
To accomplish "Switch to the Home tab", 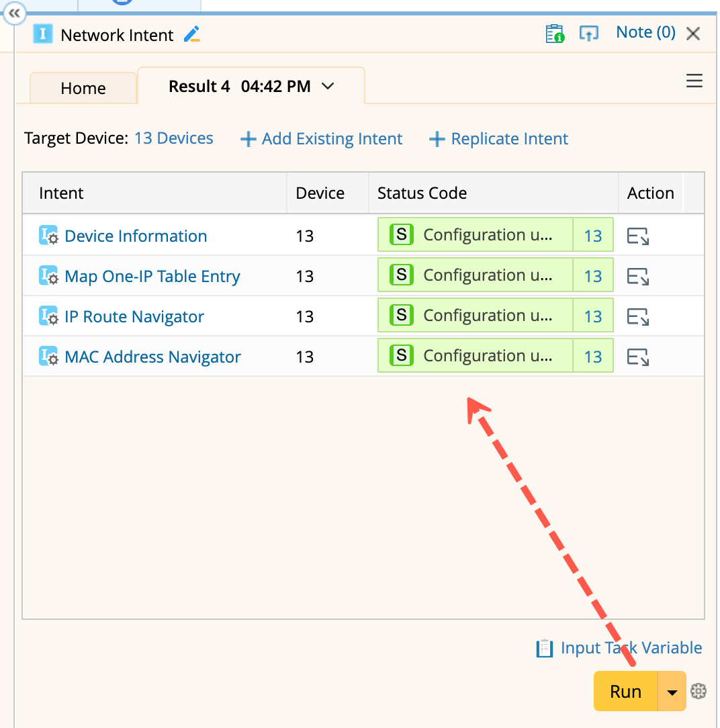I will click(83, 88).
